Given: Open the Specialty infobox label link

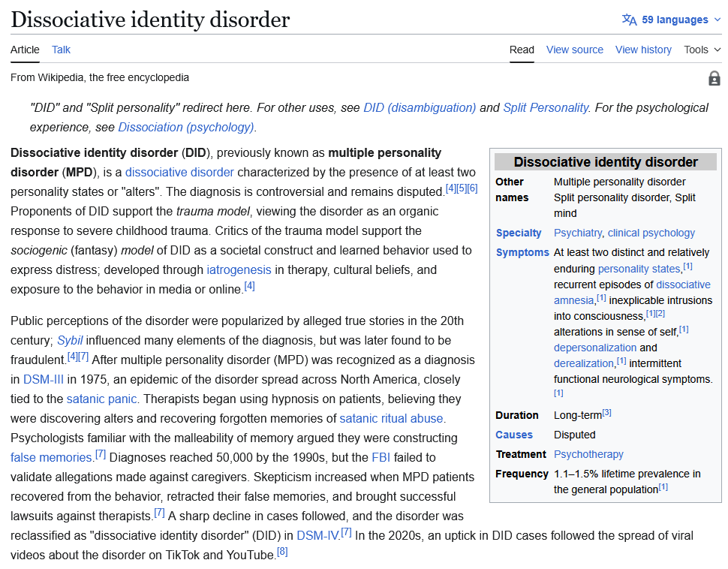Looking at the screenshot, I should tap(519, 233).
